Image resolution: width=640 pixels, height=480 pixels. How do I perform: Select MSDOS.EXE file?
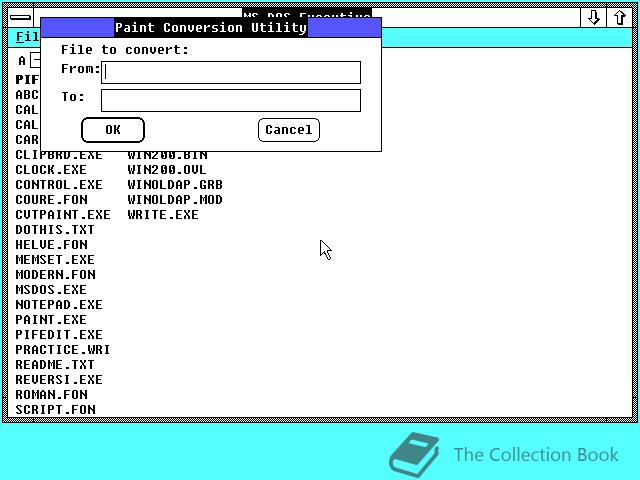click(x=51, y=290)
